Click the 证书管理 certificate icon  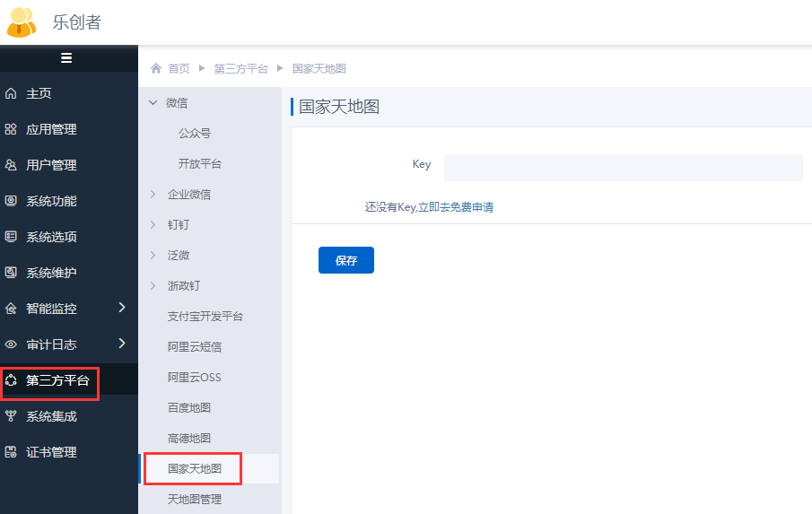11,452
